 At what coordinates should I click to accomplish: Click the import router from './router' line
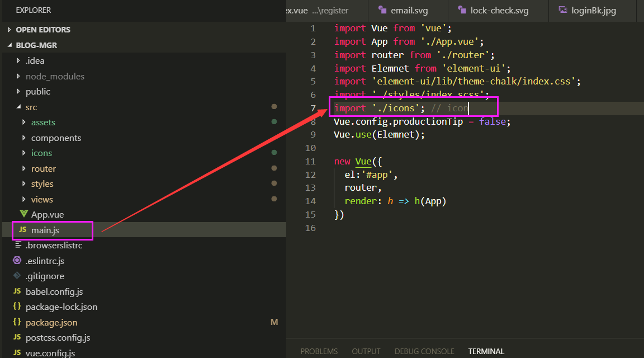tap(414, 55)
